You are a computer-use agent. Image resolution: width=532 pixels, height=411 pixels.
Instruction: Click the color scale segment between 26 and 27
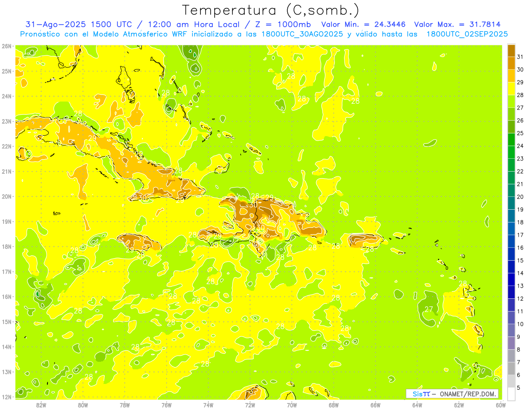click(511, 114)
